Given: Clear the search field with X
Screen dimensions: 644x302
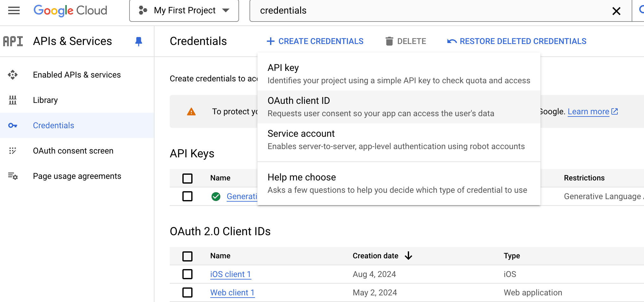Looking at the screenshot, I should (616, 11).
